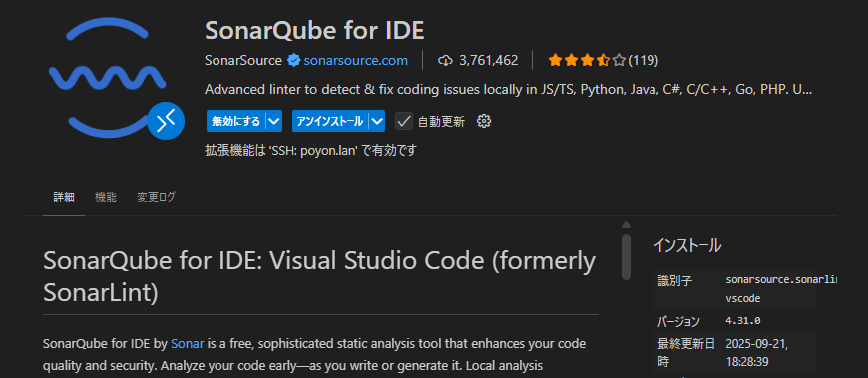Image resolution: width=868 pixels, height=378 pixels.
Task: Open the extension settings gear icon
Action: 484,122
